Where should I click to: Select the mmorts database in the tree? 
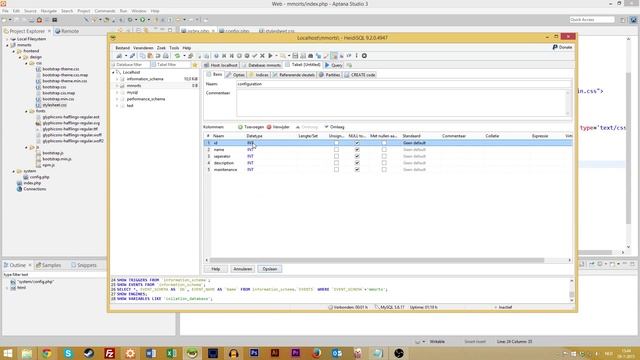(x=134, y=86)
